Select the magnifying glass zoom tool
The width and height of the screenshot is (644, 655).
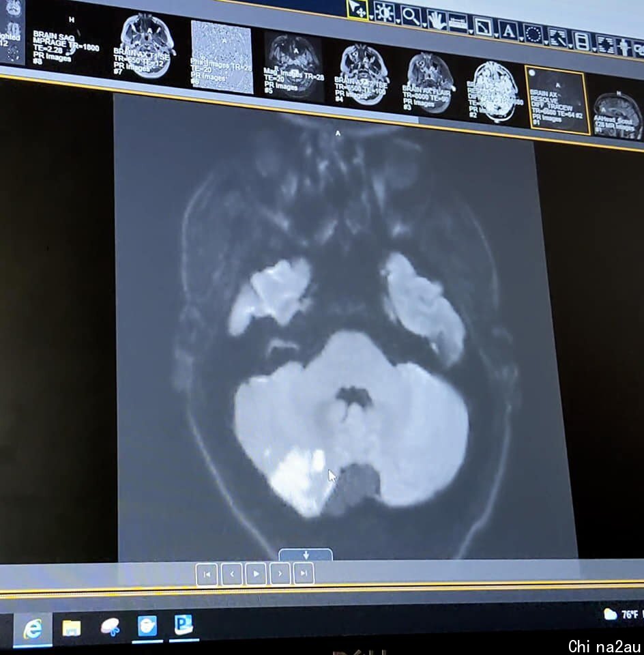pyautogui.click(x=411, y=17)
